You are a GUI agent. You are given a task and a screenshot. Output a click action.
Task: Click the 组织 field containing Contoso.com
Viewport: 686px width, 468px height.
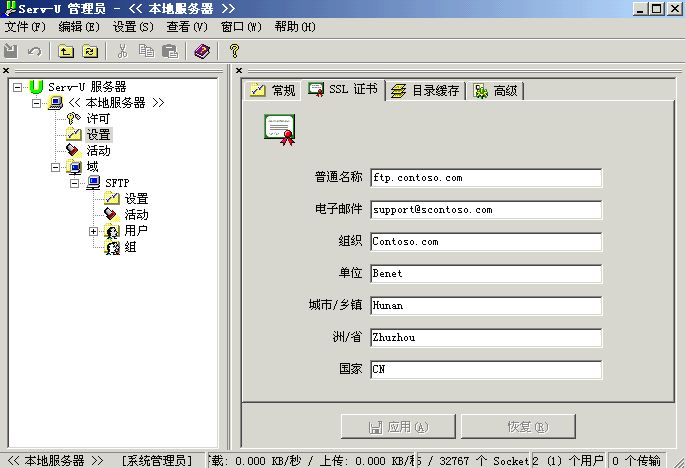(x=486, y=242)
